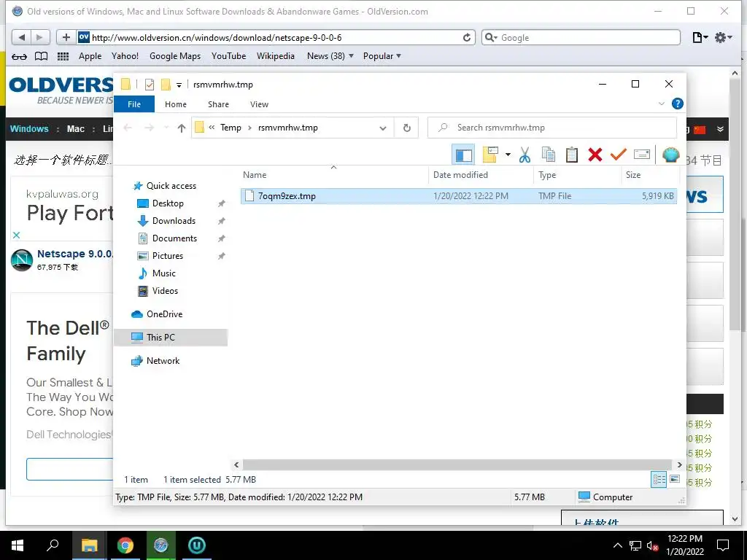The image size is (747, 560).
Task: Click the browser back button
Action: pos(21,37)
